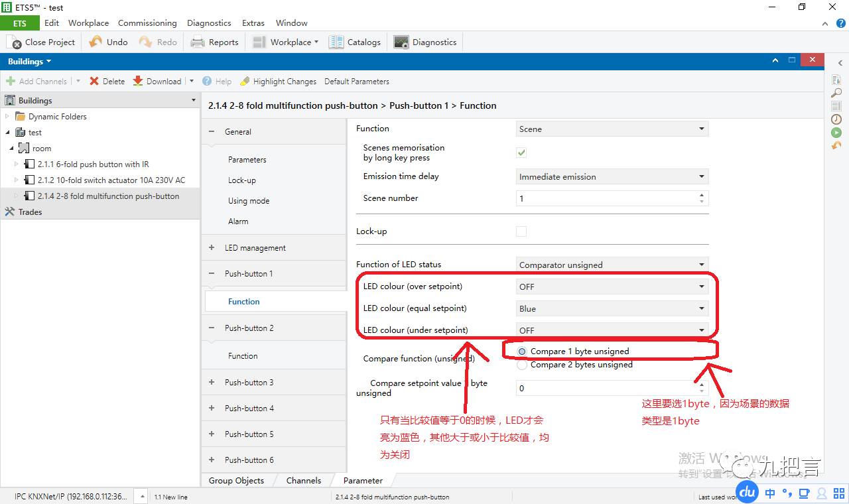
Task: Expand the LED management section
Action: 212,248
